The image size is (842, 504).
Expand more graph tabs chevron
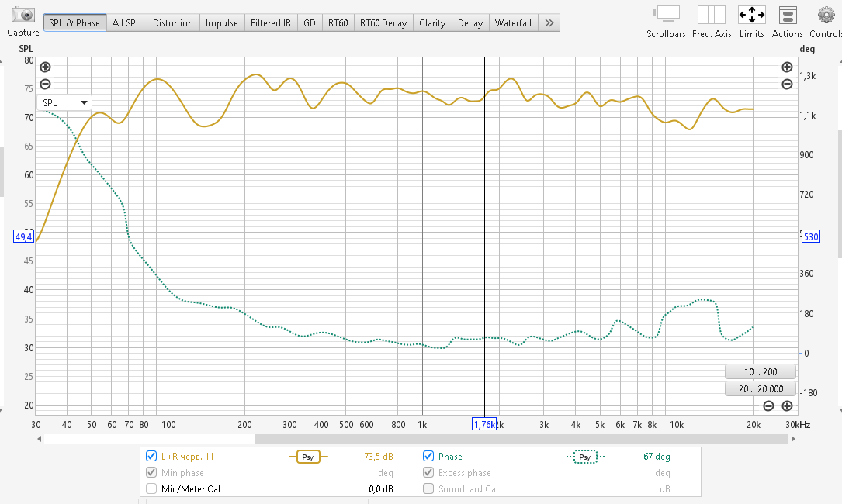point(549,23)
